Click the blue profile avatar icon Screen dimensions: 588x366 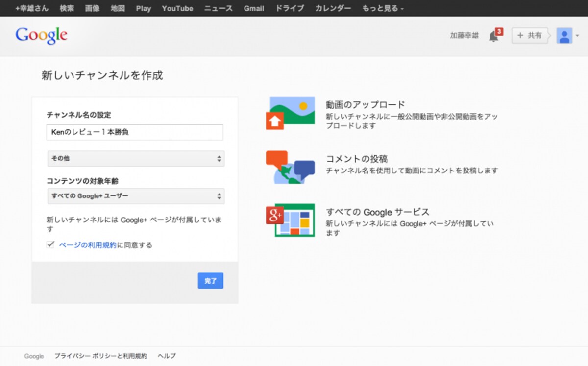tap(564, 36)
